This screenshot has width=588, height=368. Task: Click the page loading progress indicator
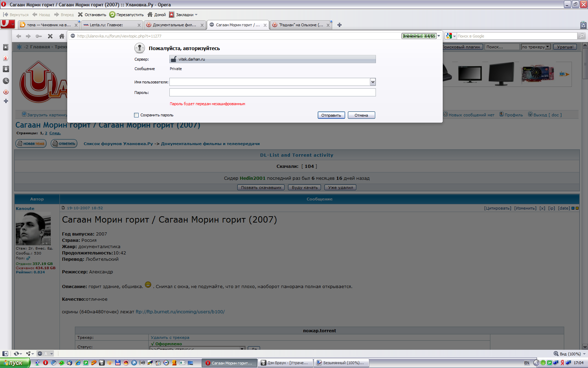(x=419, y=36)
